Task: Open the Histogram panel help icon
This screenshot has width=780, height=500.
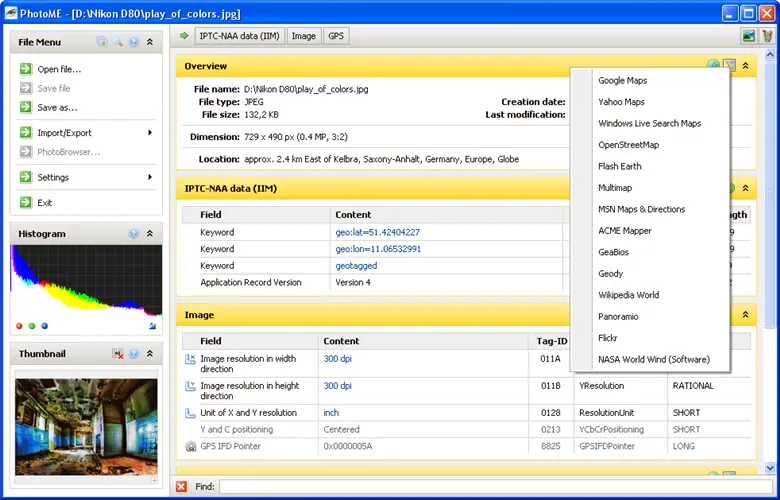Action: pyautogui.click(x=134, y=233)
